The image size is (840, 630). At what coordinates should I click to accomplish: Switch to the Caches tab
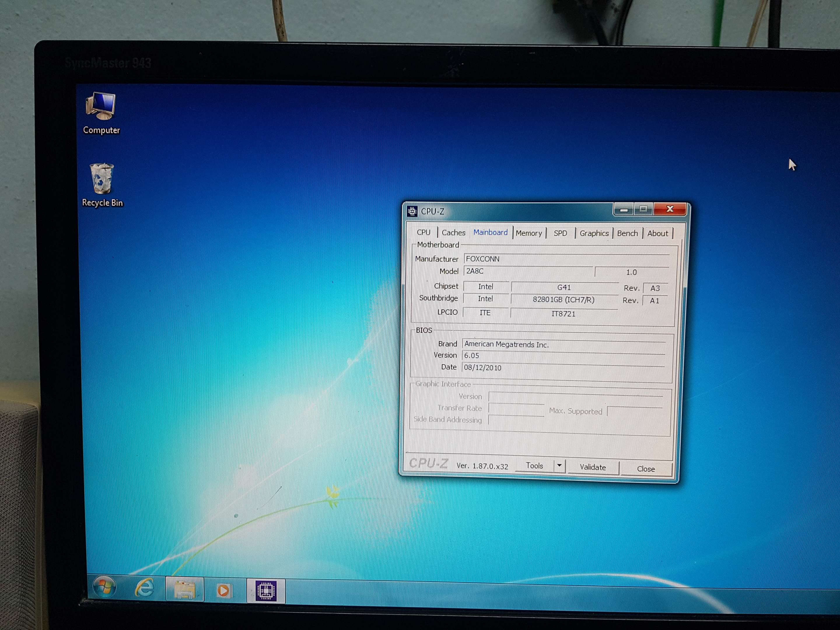click(453, 232)
